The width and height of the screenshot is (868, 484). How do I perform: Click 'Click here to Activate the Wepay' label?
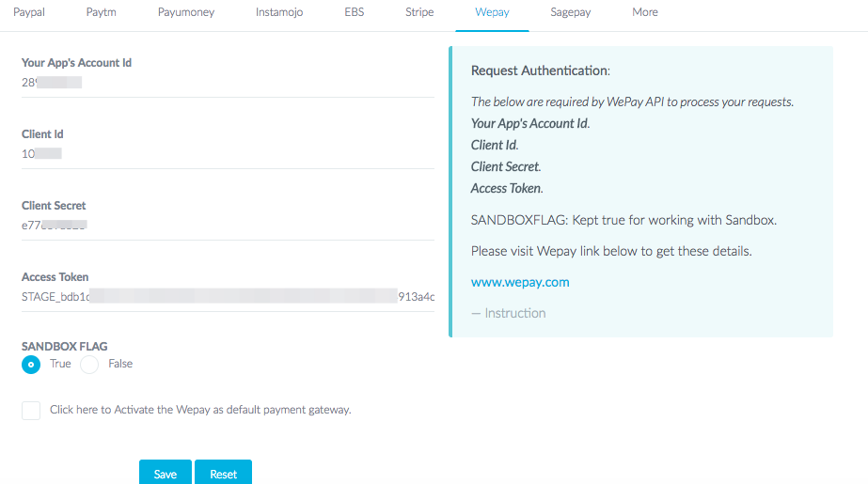click(x=200, y=410)
